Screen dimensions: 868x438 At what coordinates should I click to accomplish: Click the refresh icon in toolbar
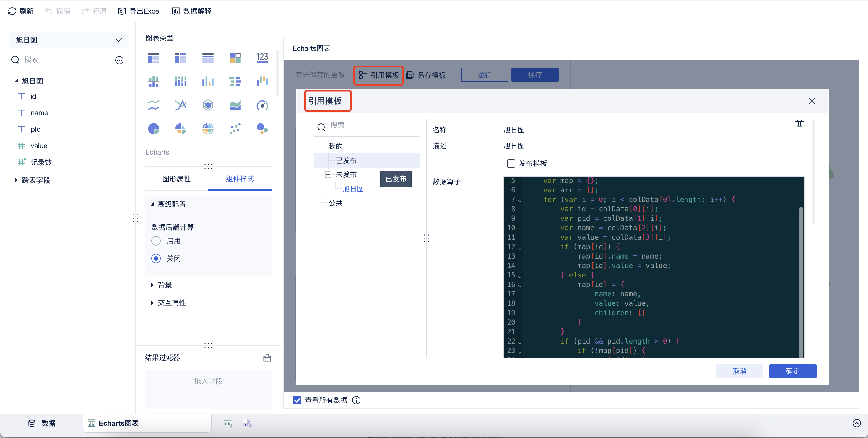(12, 11)
